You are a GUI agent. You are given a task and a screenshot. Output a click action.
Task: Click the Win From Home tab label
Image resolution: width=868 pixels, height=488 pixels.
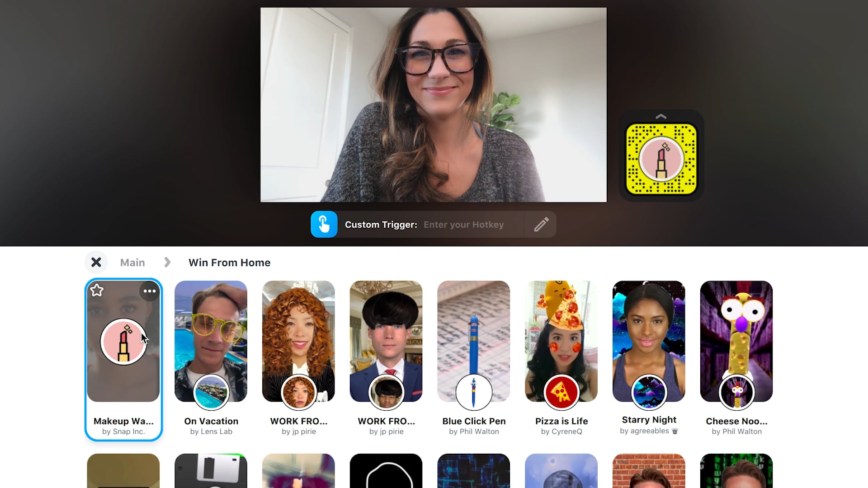pyautogui.click(x=229, y=262)
